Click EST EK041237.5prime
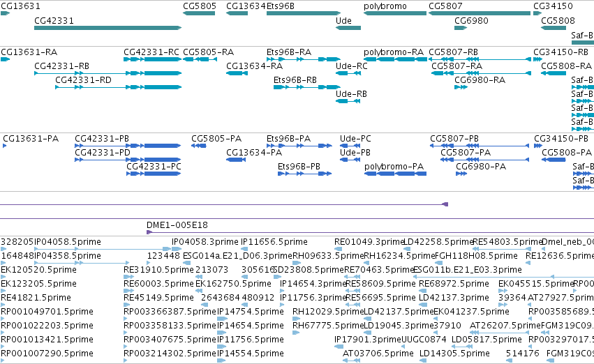Viewport: 594px width, 364px height. coord(471,312)
